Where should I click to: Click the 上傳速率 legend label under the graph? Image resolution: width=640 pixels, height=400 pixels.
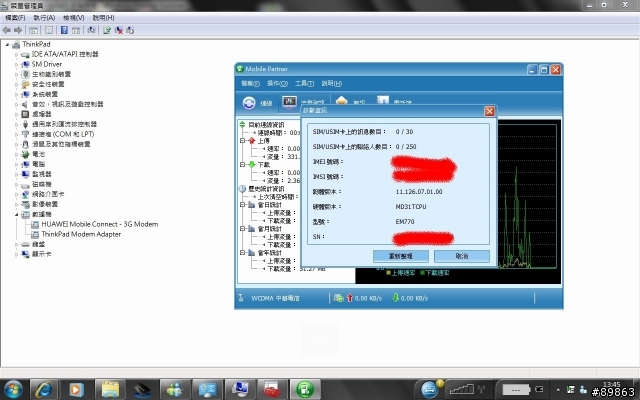pos(403,273)
